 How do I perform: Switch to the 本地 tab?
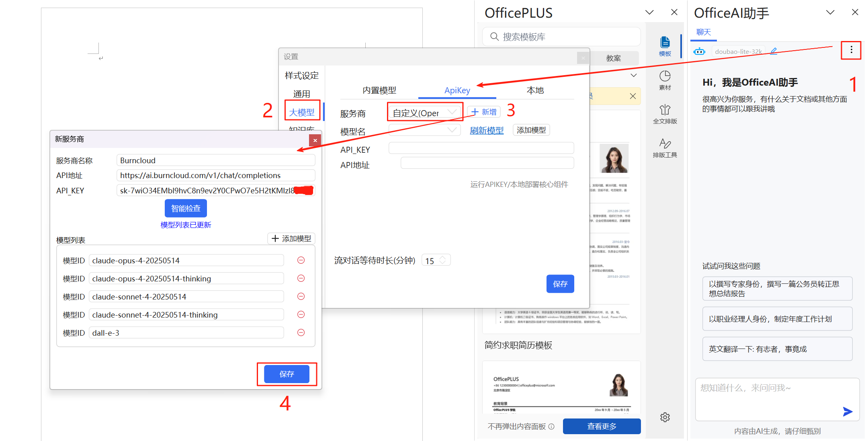click(535, 90)
